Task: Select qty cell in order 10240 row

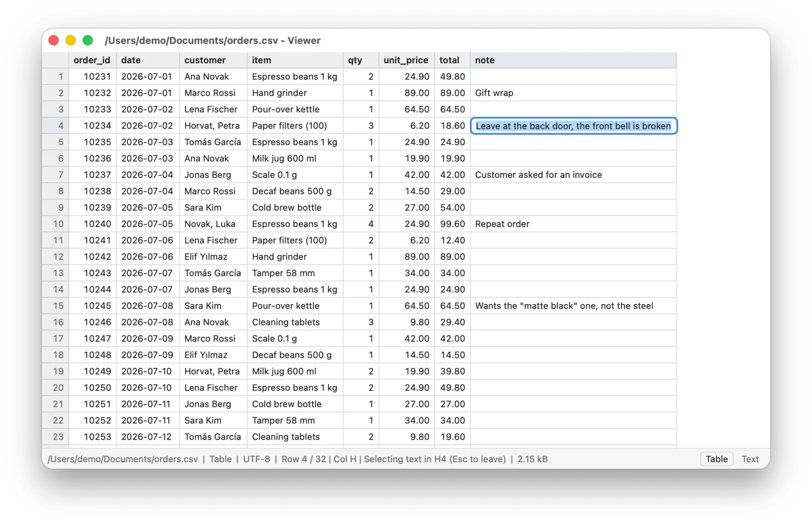Action: (x=361, y=224)
